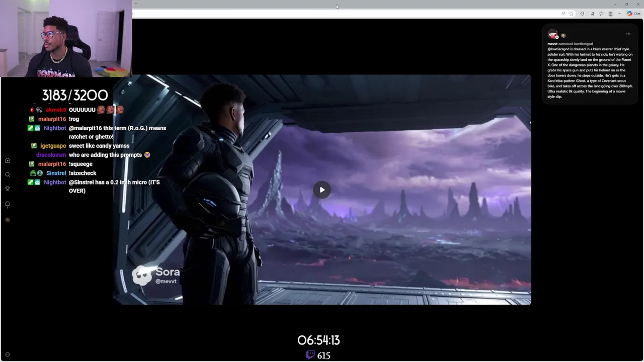The width and height of the screenshot is (644, 362).
Task: Open the browser Extensions icon
Action: 582,14
